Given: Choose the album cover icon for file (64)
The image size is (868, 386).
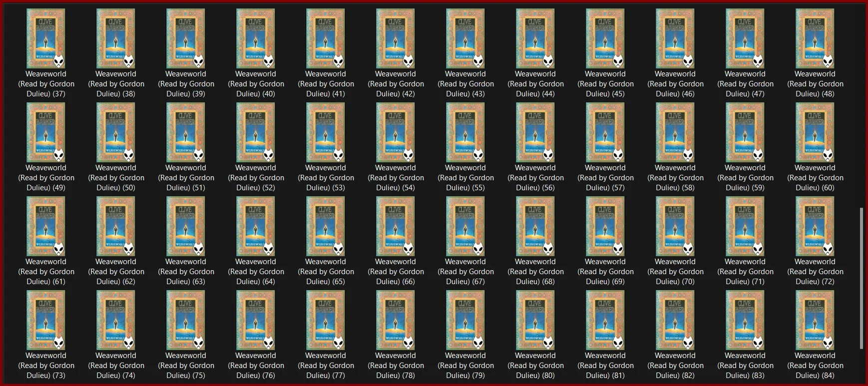Looking at the screenshot, I should (256, 226).
